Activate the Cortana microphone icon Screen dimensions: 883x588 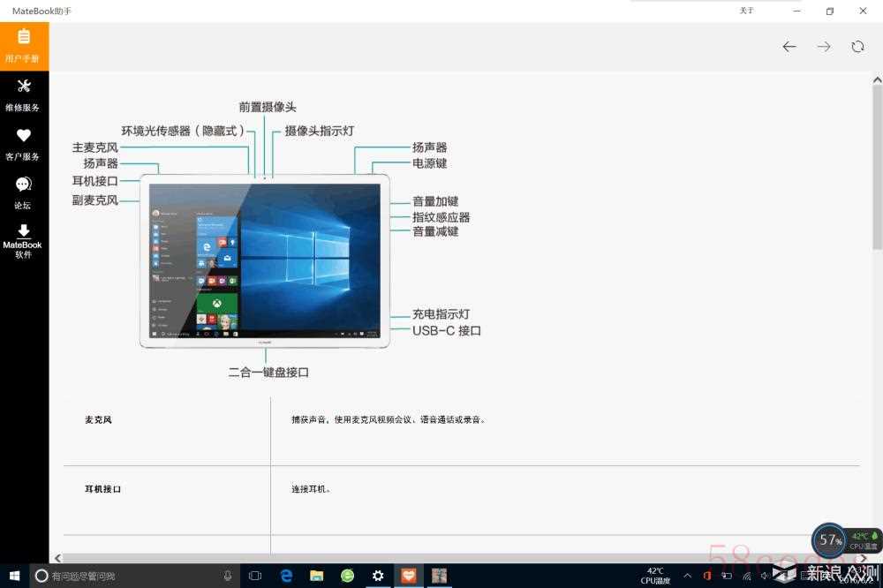228,576
